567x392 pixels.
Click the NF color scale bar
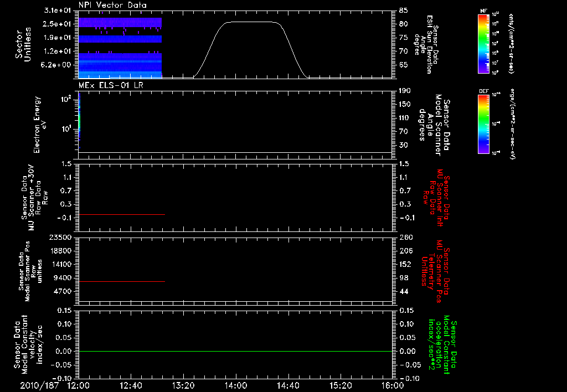click(483, 43)
